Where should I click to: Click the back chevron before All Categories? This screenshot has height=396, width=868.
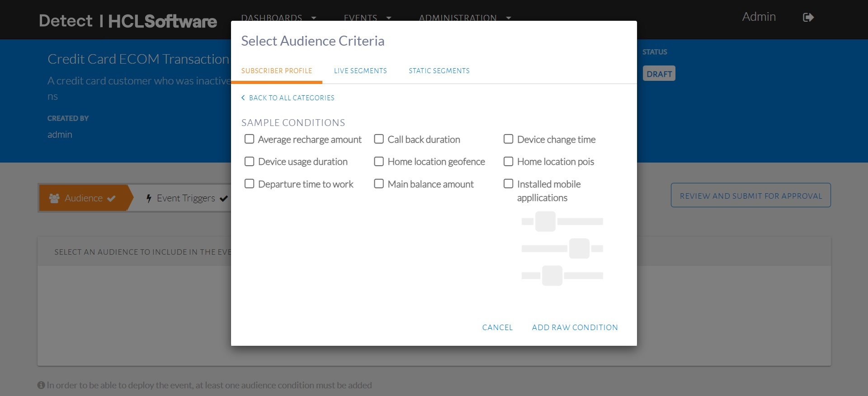tap(243, 98)
